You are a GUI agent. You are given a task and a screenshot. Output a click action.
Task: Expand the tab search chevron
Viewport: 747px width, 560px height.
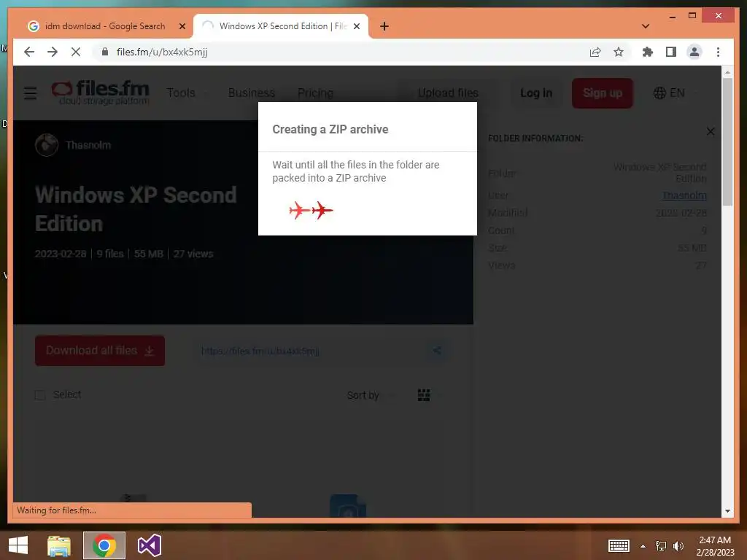click(646, 26)
